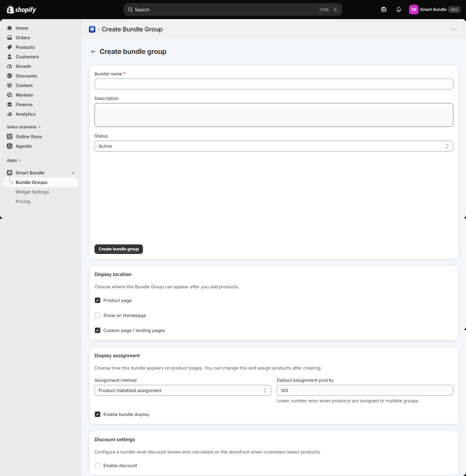Click the Analytics bar chart icon
The height and width of the screenshot is (476, 466).
tap(10, 114)
